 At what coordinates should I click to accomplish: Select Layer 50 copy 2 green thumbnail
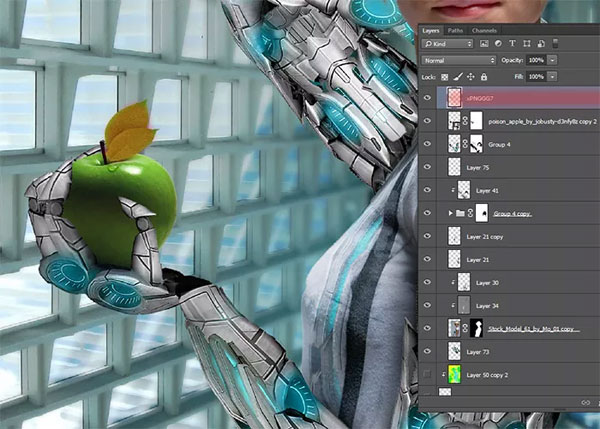454,374
